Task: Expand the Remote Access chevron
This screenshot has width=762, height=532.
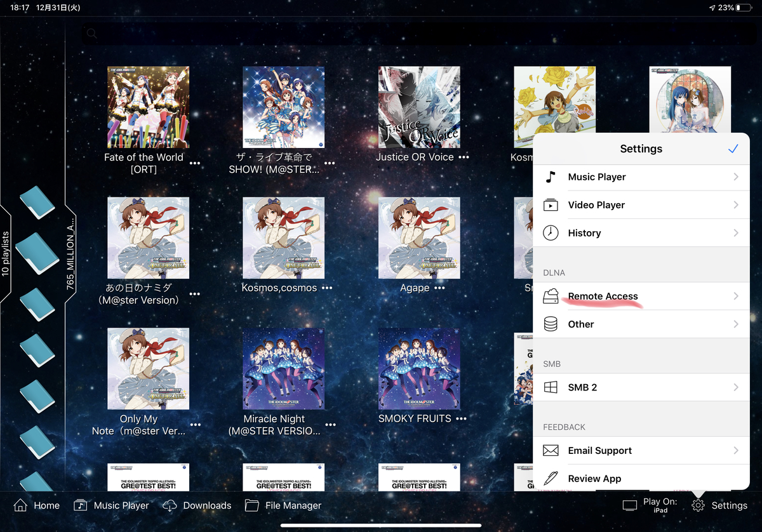Action: pyautogui.click(x=736, y=296)
